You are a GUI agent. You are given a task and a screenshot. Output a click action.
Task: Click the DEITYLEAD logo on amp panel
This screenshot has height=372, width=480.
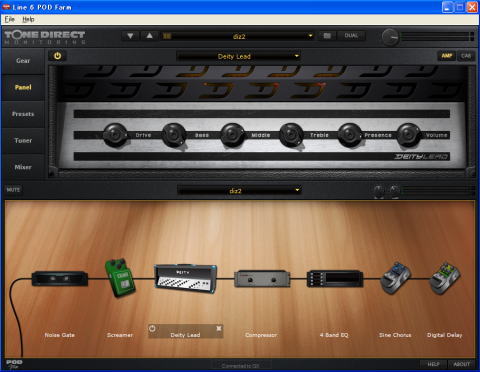(421, 156)
